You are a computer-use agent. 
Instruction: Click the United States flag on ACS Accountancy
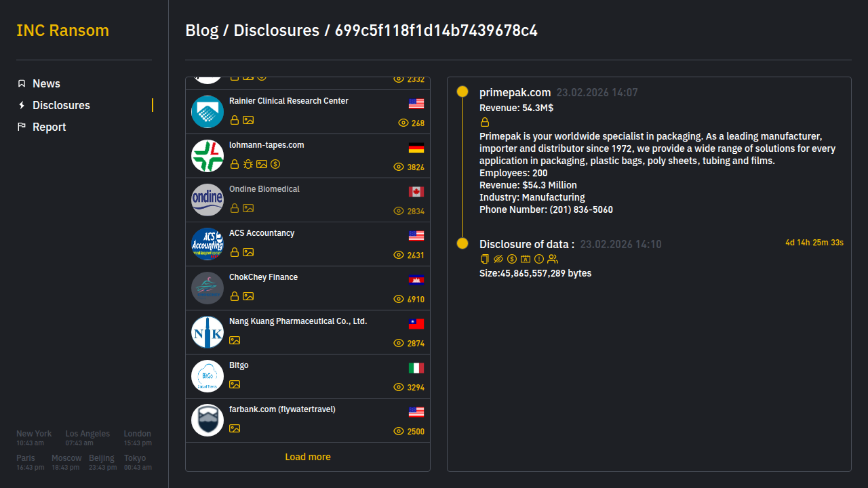(x=416, y=236)
